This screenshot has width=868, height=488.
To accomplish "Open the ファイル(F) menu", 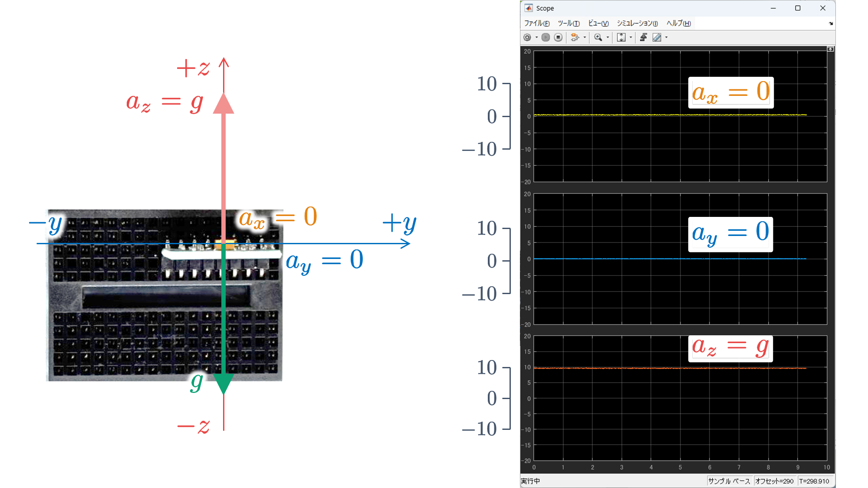I will [x=536, y=23].
